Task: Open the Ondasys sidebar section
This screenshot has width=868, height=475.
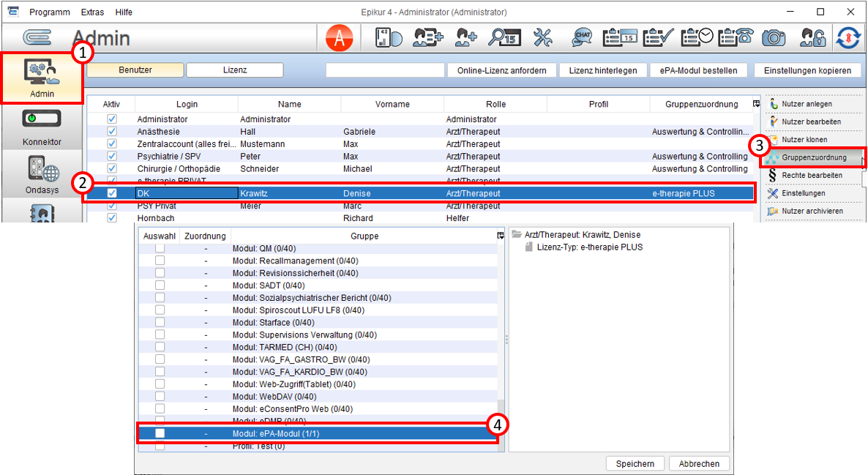Action: coord(42,175)
